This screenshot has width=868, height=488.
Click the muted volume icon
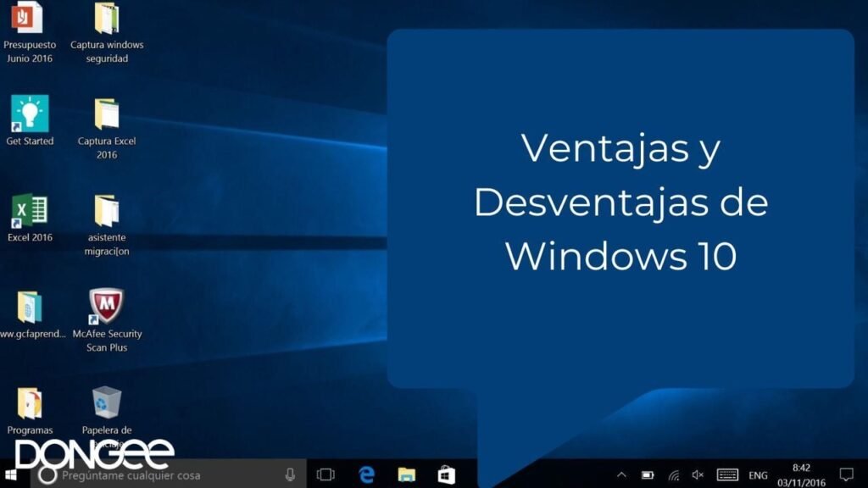coord(698,474)
